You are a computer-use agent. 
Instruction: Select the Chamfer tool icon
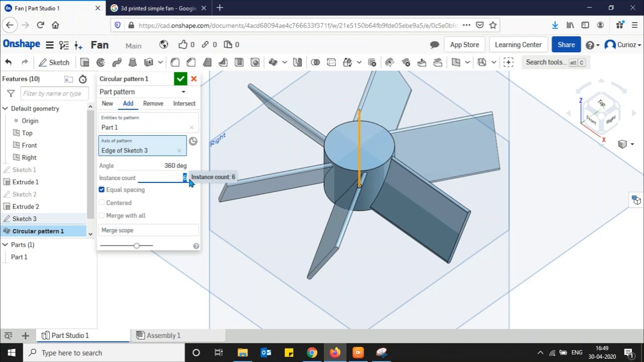[191, 62]
